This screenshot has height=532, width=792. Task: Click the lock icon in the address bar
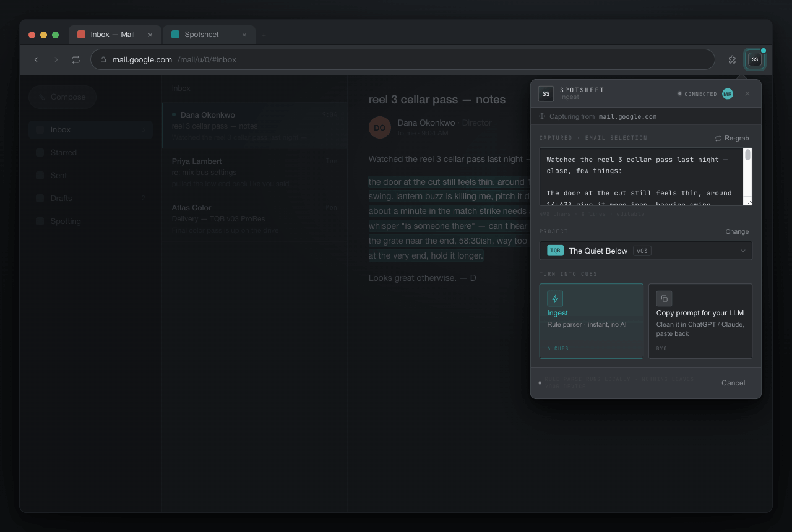103,60
